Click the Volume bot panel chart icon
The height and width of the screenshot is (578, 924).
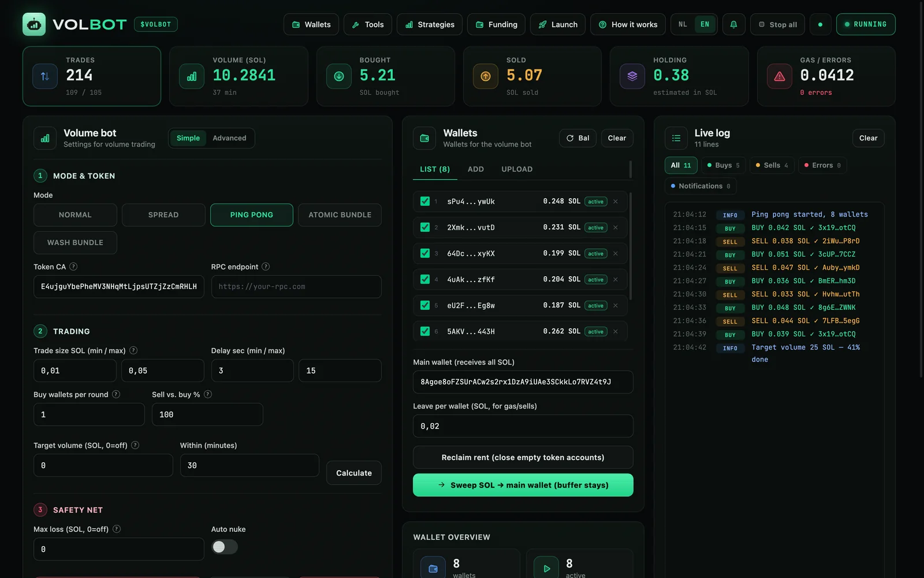(45, 138)
